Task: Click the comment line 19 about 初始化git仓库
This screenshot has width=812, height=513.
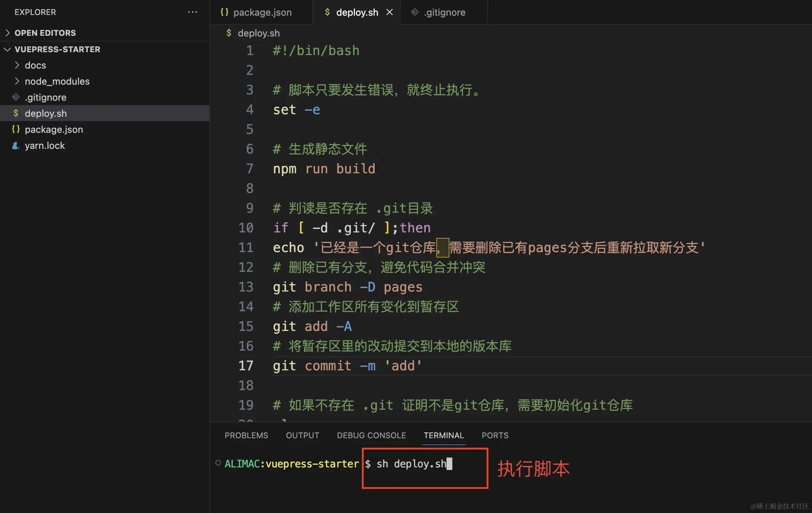Action: [x=453, y=405]
